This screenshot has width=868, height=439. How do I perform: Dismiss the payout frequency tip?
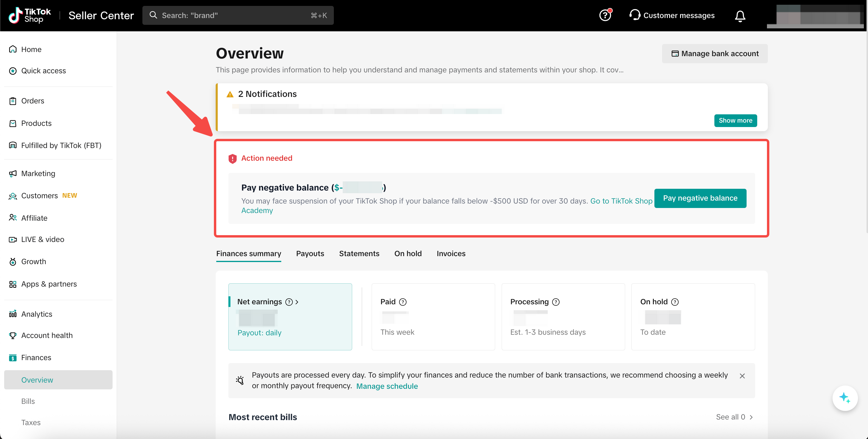point(742,376)
